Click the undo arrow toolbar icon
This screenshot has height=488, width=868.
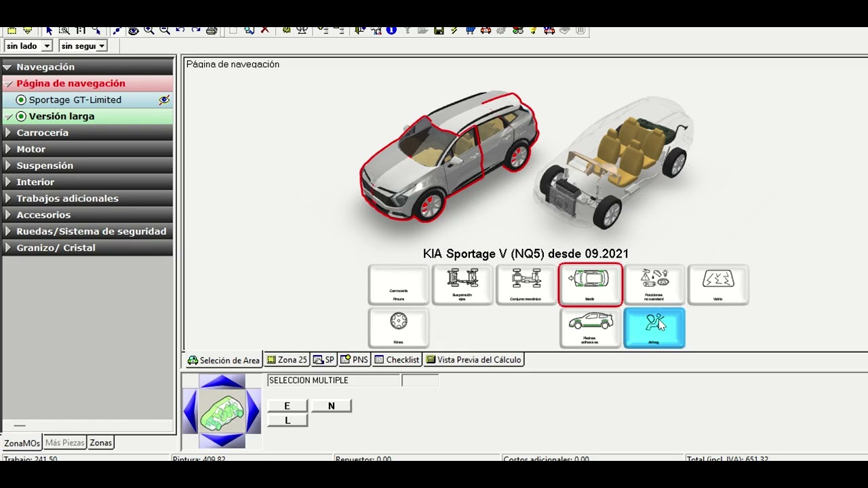point(180,30)
